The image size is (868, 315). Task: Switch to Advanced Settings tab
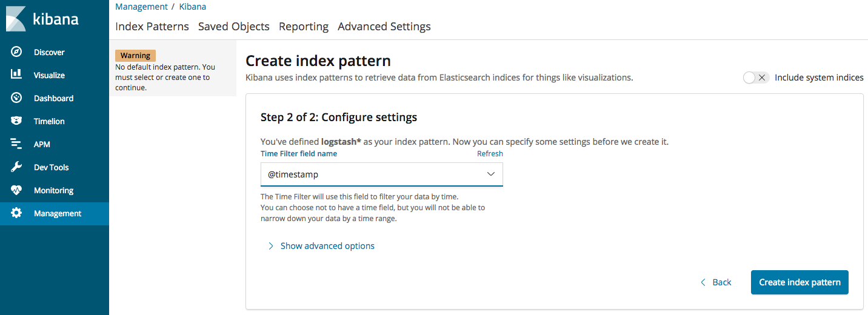384,27
